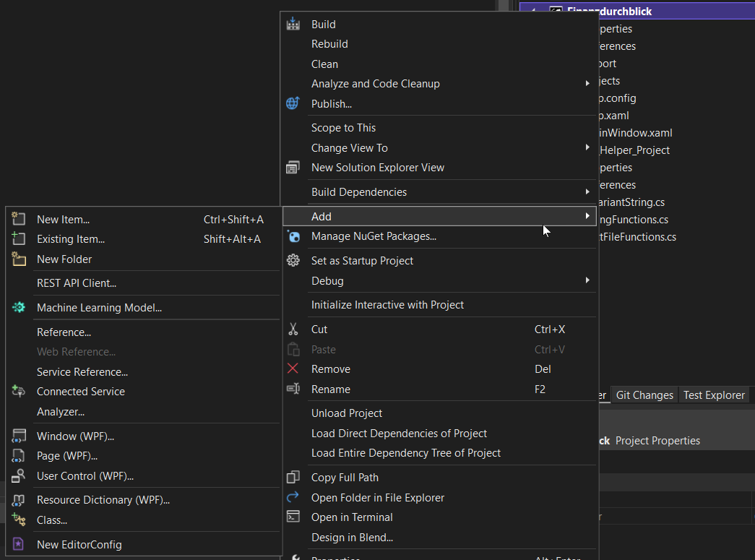Click the Window (WPF) icon
Viewport: 755px width, 560px height.
(x=18, y=436)
